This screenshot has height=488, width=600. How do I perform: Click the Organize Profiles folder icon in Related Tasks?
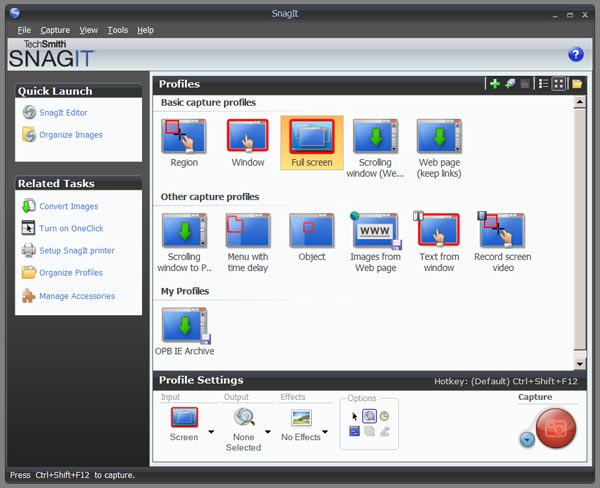[x=29, y=273]
